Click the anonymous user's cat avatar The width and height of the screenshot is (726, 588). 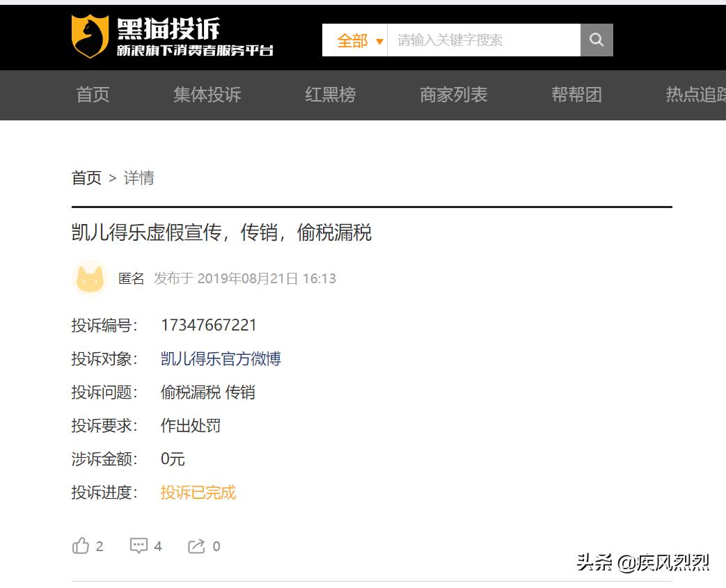point(89,278)
